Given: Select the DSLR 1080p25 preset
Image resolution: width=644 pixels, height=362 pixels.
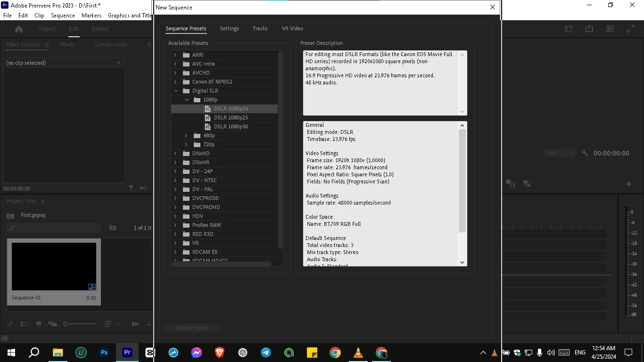Looking at the screenshot, I should click(x=231, y=117).
